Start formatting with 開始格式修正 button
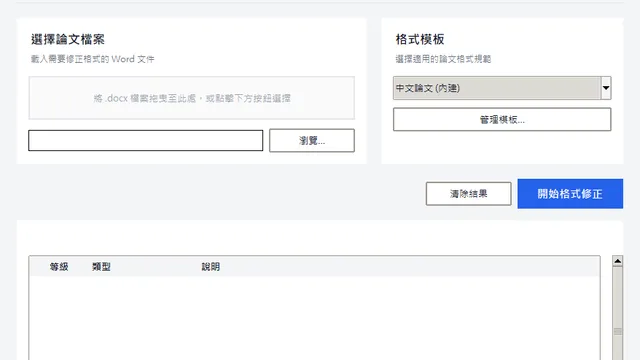Screen dimensions: 640x360 coord(570,193)
